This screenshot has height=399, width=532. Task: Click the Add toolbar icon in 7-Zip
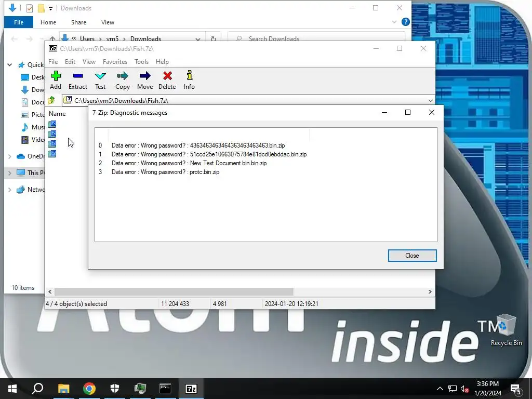point(56,81)
